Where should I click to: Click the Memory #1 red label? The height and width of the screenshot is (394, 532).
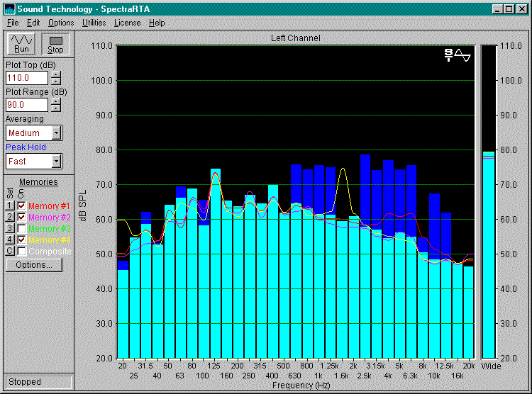pos(49,206)
